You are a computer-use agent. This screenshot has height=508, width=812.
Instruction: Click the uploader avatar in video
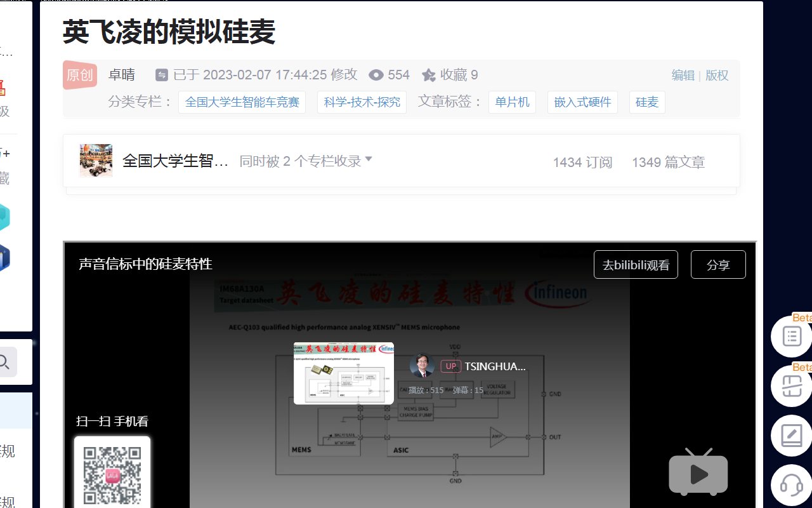click(422, 366)
